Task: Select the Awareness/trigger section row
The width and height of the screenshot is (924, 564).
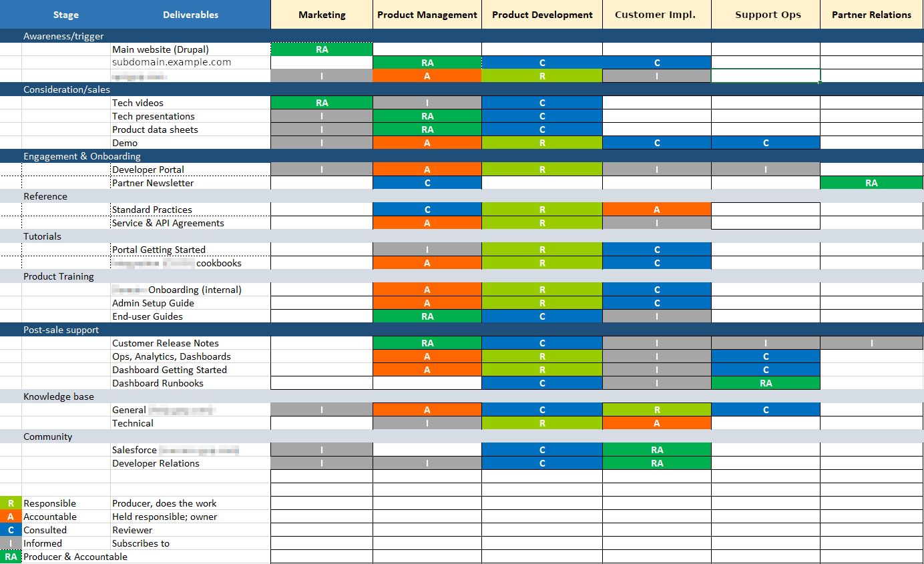Action: pos(462,36)
